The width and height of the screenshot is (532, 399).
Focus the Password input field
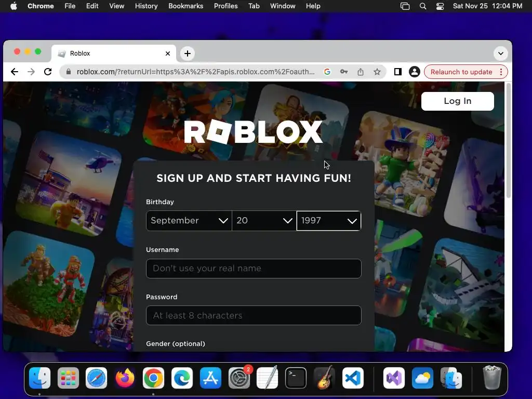(x=254, y=315)
